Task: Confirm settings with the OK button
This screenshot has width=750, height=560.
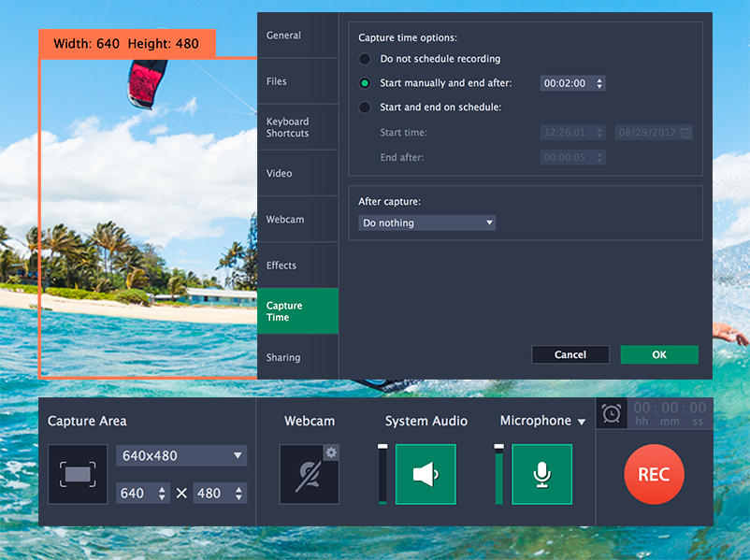Action: (659, 354)
